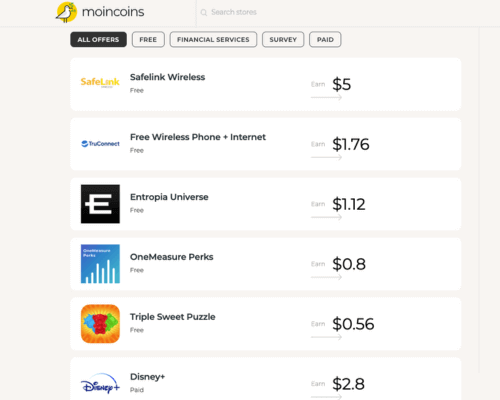This screenshot has width=500, height=400.
Task: Click the $2.8 Disney+ earn amount
Action: (x=348, y=384)
